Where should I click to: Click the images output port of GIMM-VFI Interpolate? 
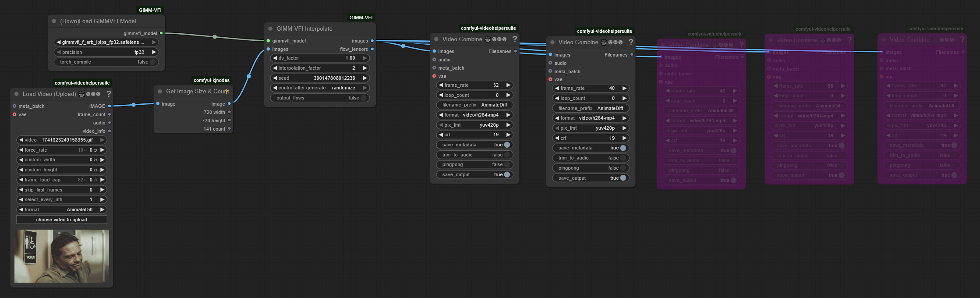click(x=372, y=41)
